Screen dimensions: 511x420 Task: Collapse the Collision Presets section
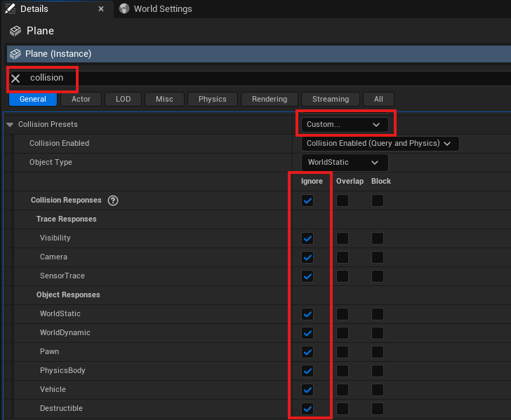pos(10,125)
